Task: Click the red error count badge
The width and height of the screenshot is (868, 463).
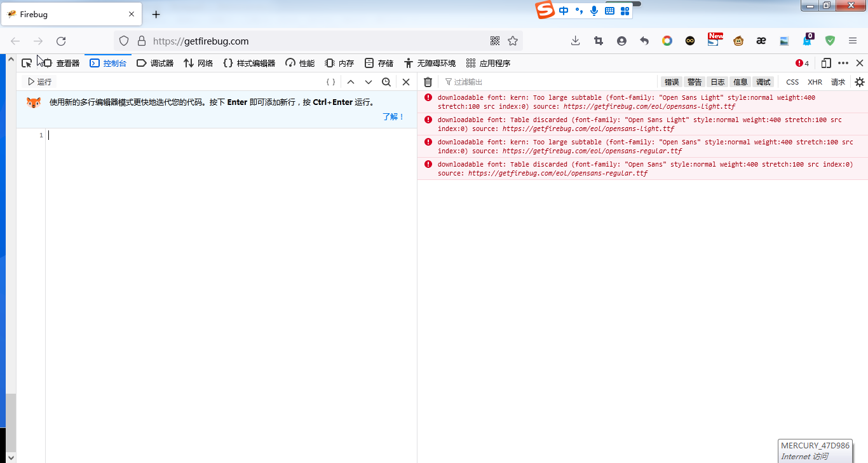Action: [802, 63]
